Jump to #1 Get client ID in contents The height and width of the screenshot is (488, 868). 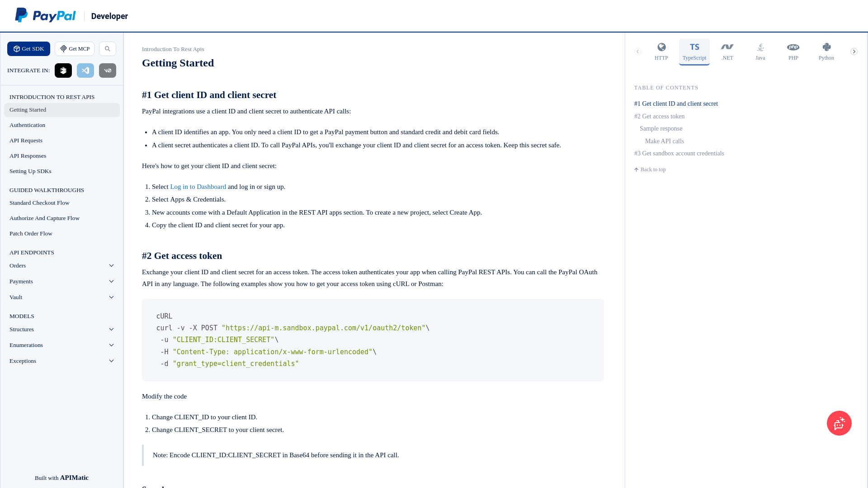676,104
